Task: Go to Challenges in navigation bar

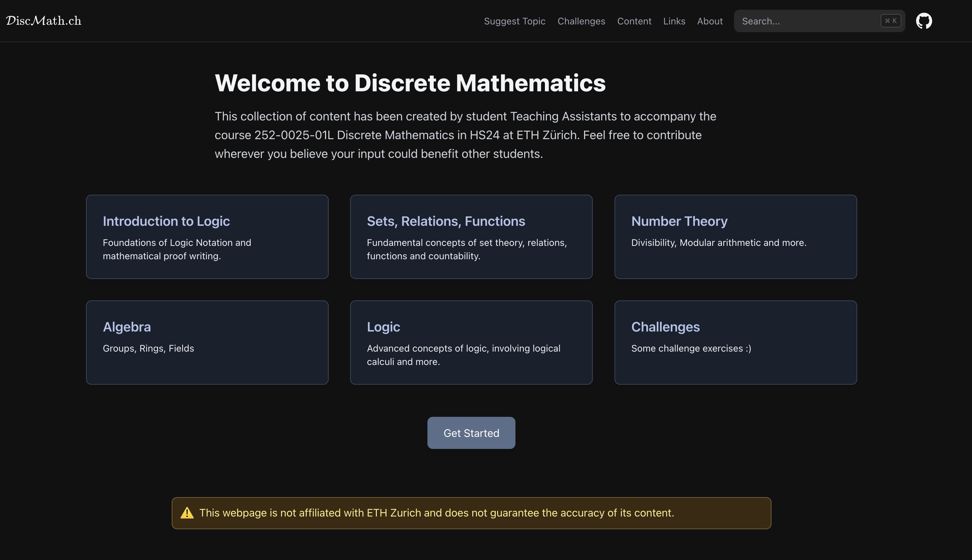Action: (581, 21)
